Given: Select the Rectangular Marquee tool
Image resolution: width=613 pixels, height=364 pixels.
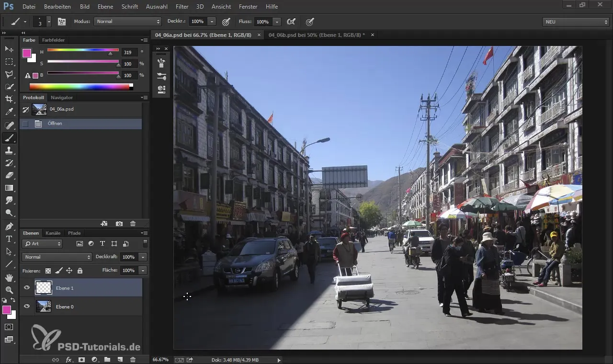Looking at the screenshot, I should pyautogui.click(x=9, y=62).
